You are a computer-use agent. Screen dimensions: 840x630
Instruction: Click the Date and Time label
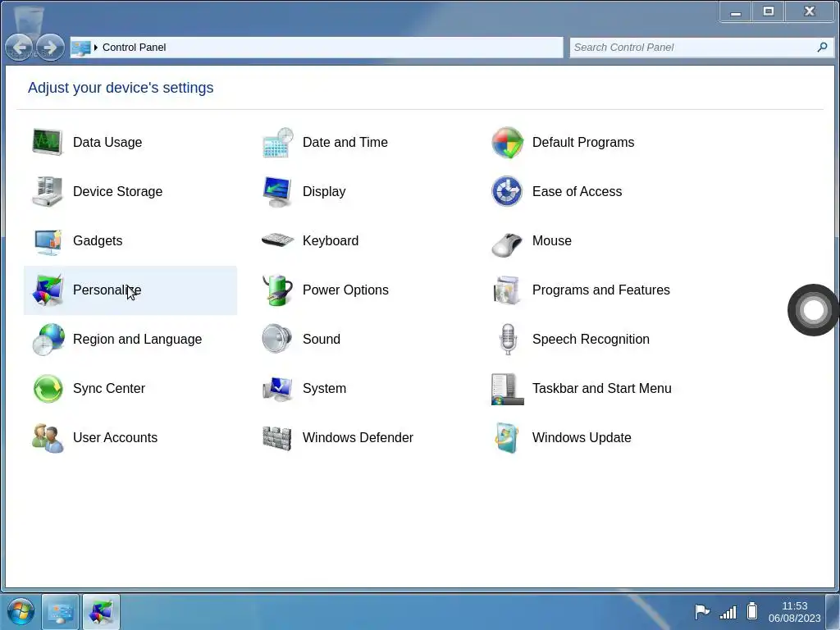pyautogui.click(x=345, y=143)
